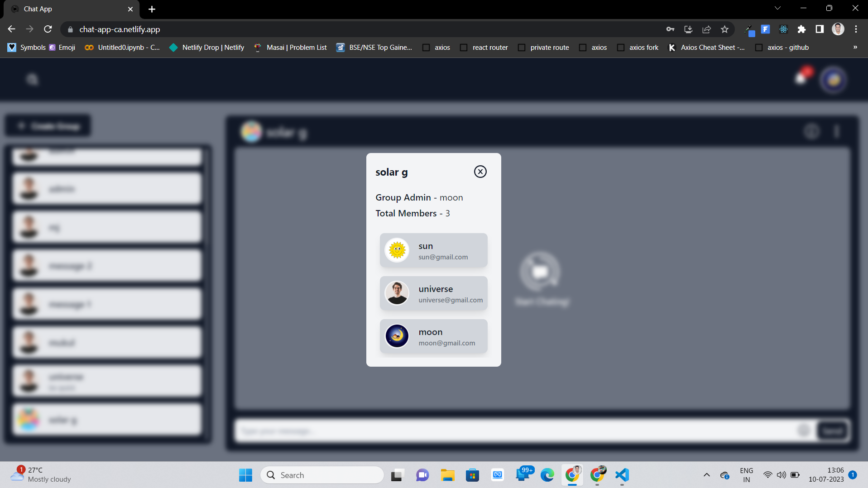
Task: Open the Symbols bookmark
Action: 27,48
